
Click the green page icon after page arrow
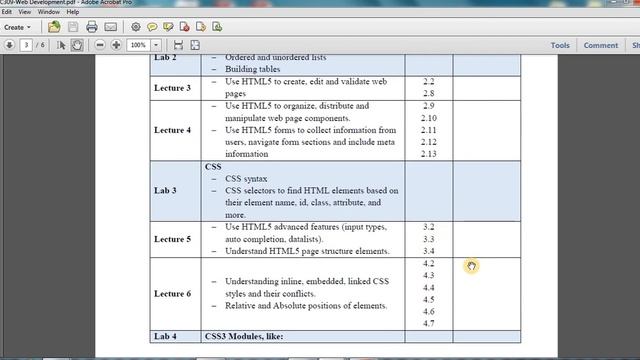(217, 27)
